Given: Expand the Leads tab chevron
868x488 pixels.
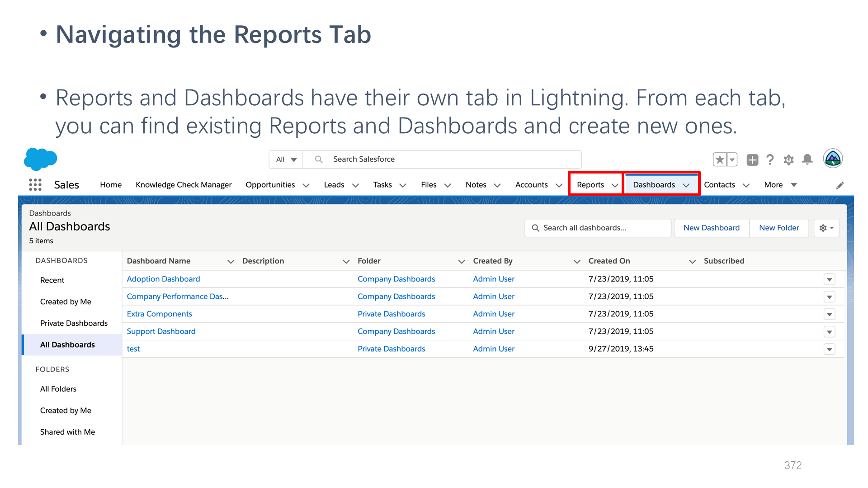Looking at the screenshot, I should tap(356, 185).
